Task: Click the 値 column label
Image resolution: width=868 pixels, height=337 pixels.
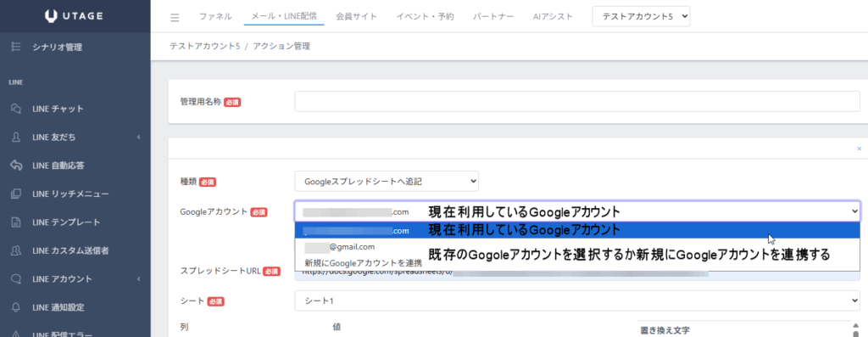Action: 337,327
